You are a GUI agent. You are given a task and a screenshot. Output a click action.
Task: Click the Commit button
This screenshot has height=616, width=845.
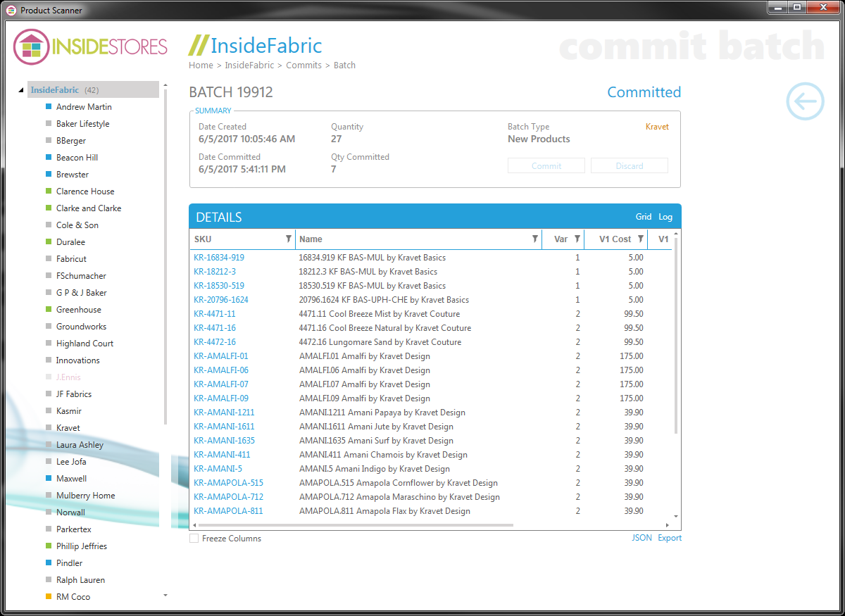click(546, 166)
